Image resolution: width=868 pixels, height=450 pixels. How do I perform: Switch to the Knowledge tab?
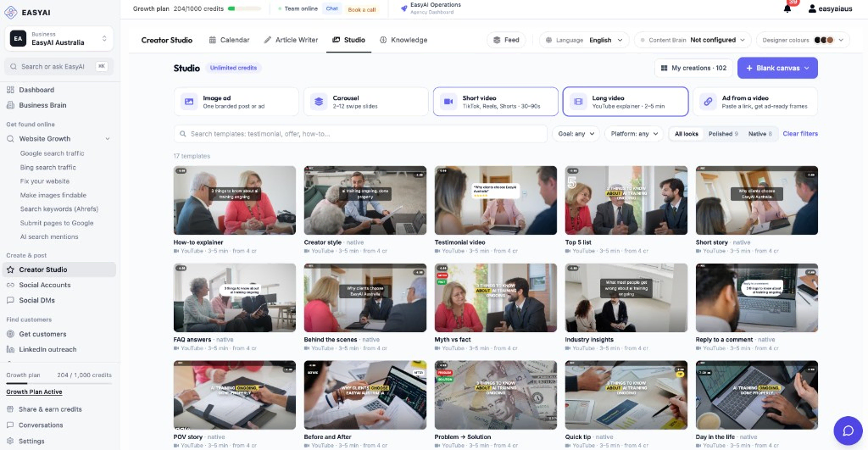point(403,40)
